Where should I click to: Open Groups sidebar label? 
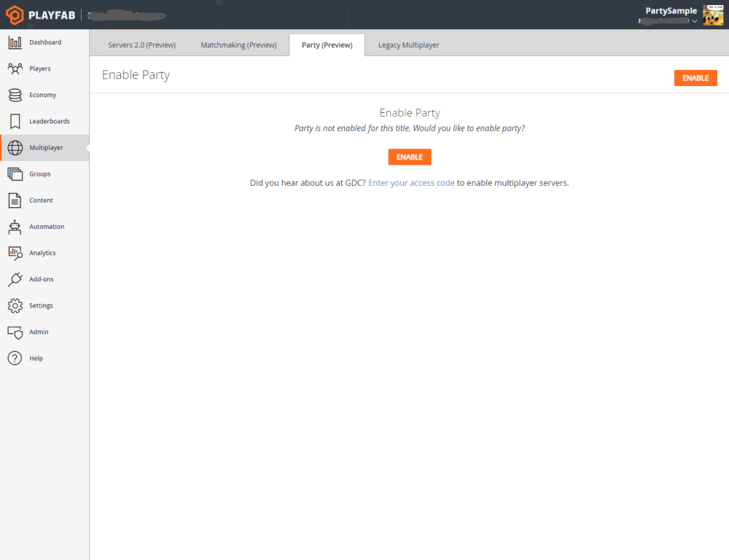pyautogui.click(x=40, y=174)
